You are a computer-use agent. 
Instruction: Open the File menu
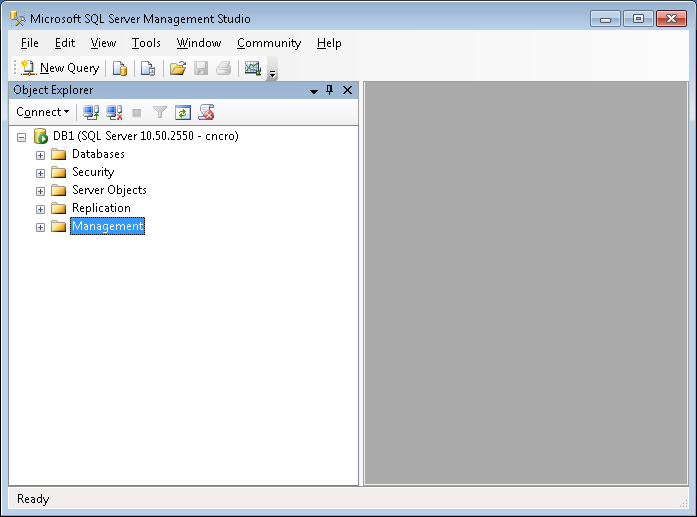(30, 43)
